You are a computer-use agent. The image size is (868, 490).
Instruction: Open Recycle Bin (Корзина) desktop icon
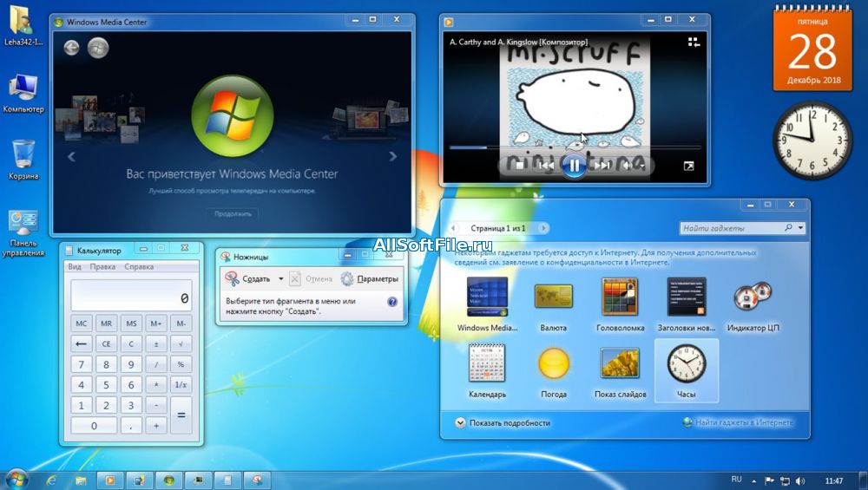(23, 156)
